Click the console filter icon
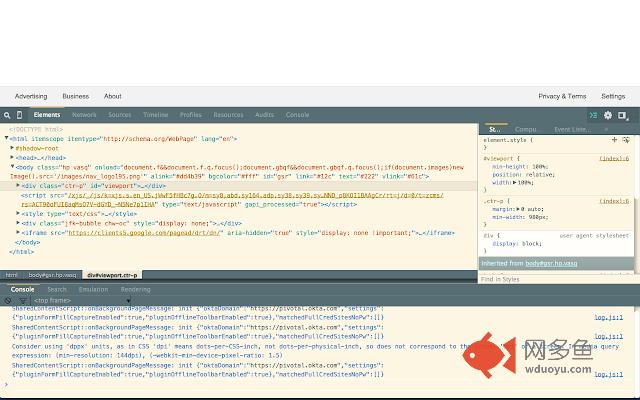The height and width of the screenshot is (400, 640). [x=23, y=300]
